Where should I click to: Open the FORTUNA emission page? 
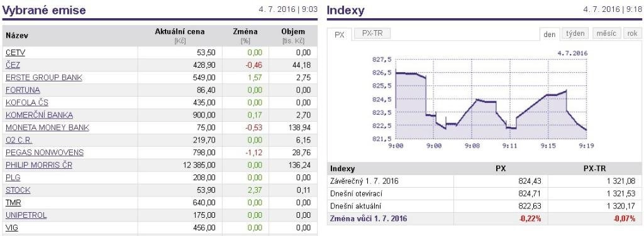[23, 90]
